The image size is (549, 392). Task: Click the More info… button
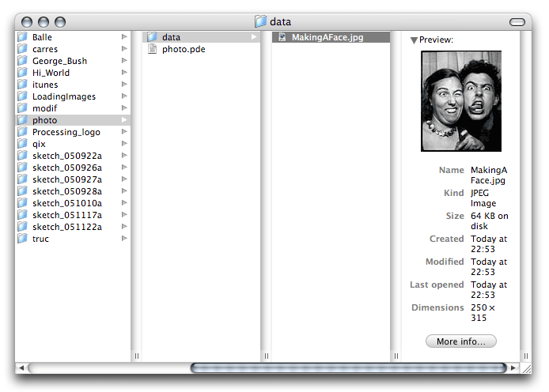(x=461, y=341)
